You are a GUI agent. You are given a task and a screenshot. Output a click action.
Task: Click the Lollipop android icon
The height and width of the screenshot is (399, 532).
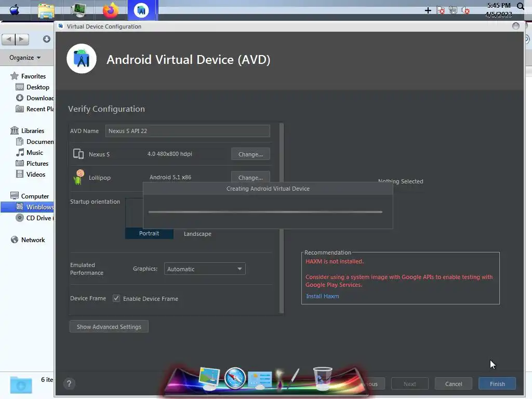pos(78,177)
